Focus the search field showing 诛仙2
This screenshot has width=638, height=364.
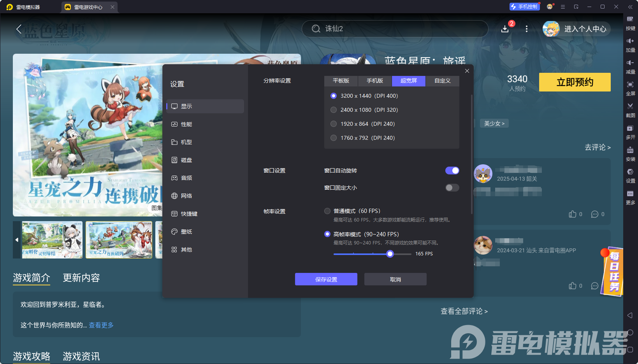coord(395,29)
